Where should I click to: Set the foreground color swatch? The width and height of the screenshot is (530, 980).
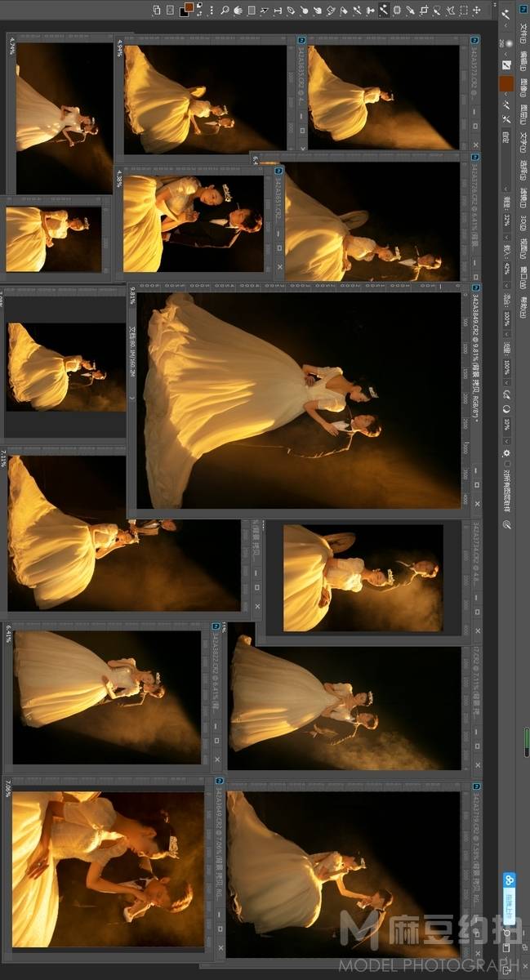tap(189, 7)
